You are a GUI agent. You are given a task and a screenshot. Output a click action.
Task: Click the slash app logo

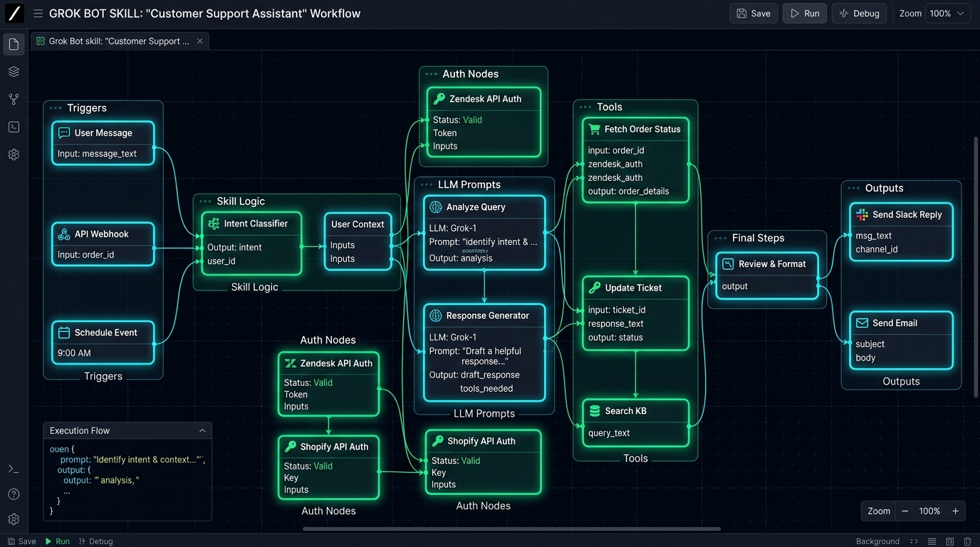14,13
